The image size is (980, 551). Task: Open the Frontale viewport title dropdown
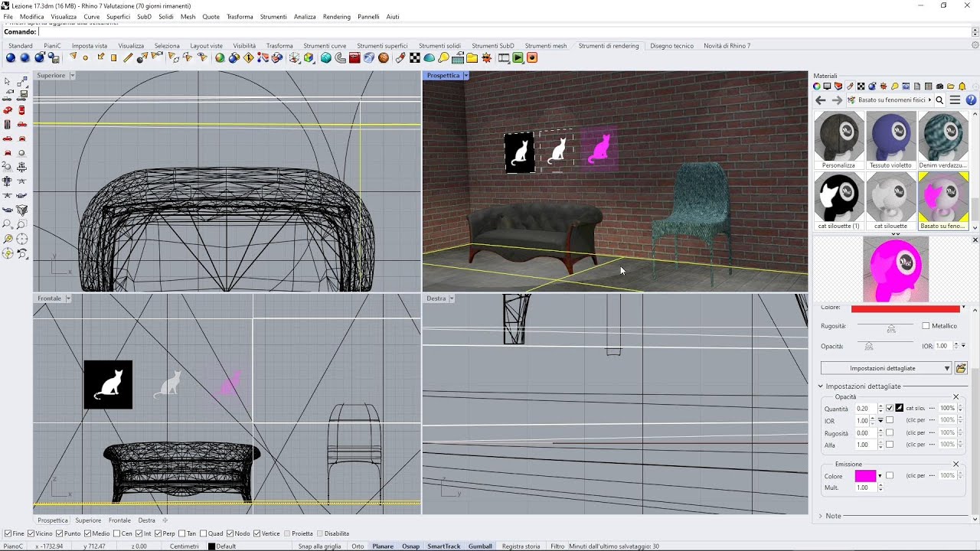[x=68, y=298]
